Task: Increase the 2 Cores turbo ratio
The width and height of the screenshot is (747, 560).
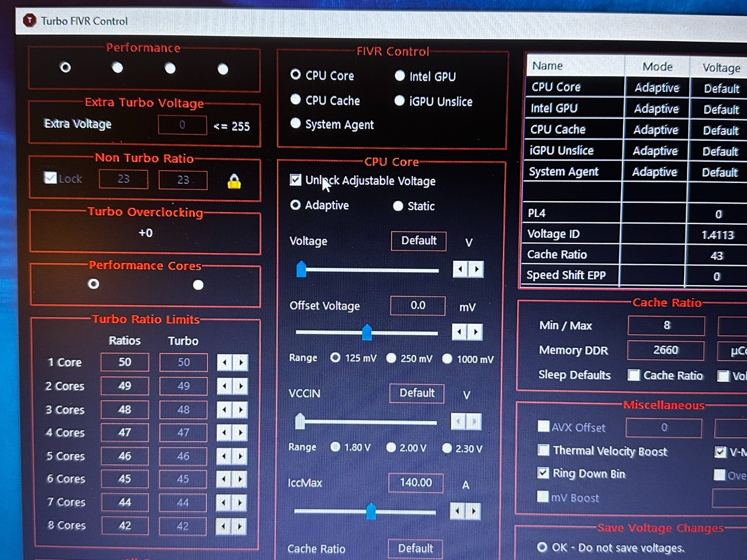Action: pyautogui.click(x=240, y=386)
